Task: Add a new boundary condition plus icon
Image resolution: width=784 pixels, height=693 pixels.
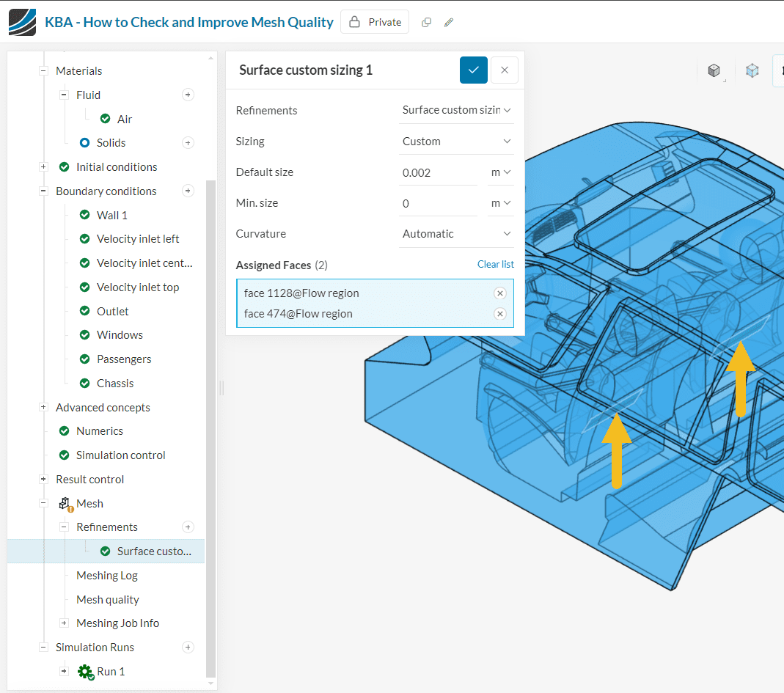Action: 188,191
